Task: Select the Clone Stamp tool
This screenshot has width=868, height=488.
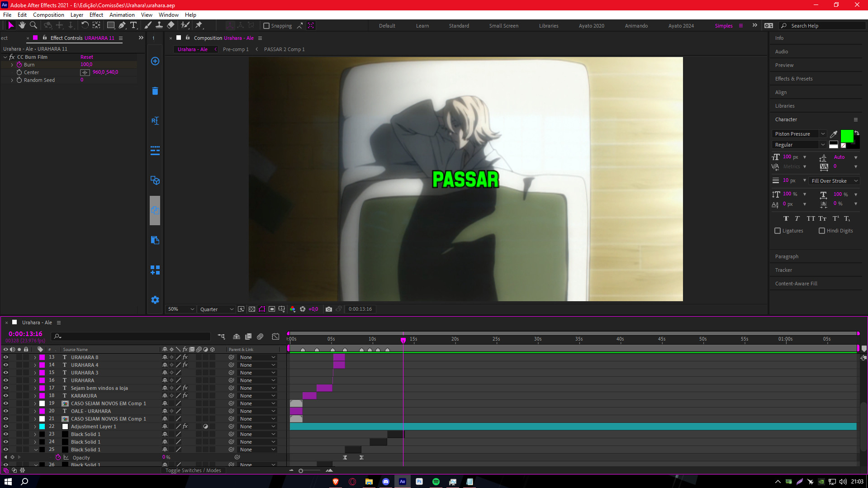Action: [159, 25]
